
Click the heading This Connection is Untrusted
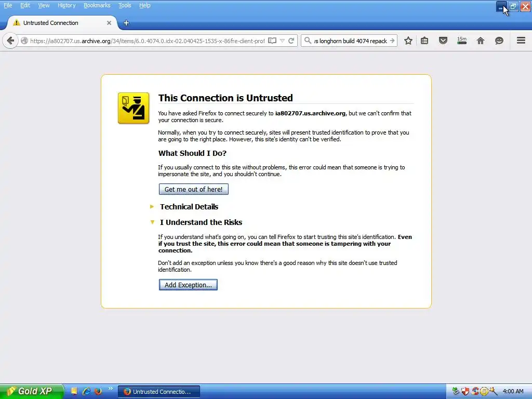tap(225, 98)
